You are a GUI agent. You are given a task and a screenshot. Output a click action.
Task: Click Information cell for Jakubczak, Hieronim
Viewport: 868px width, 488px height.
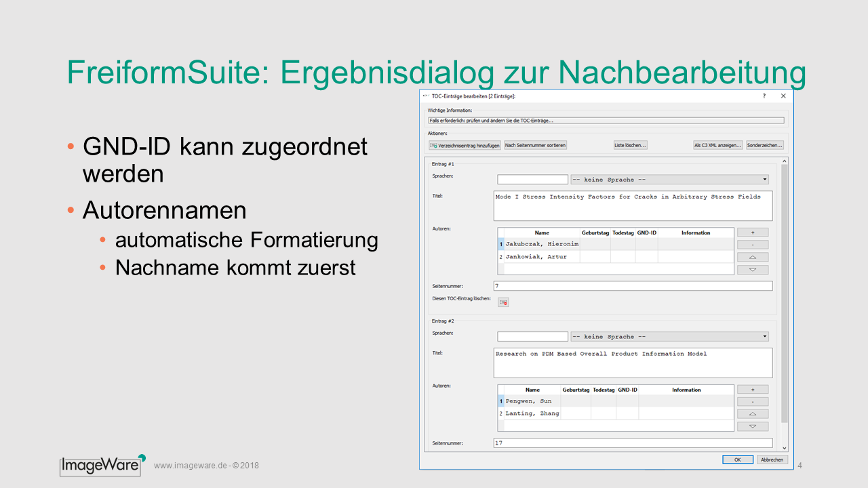696,244
